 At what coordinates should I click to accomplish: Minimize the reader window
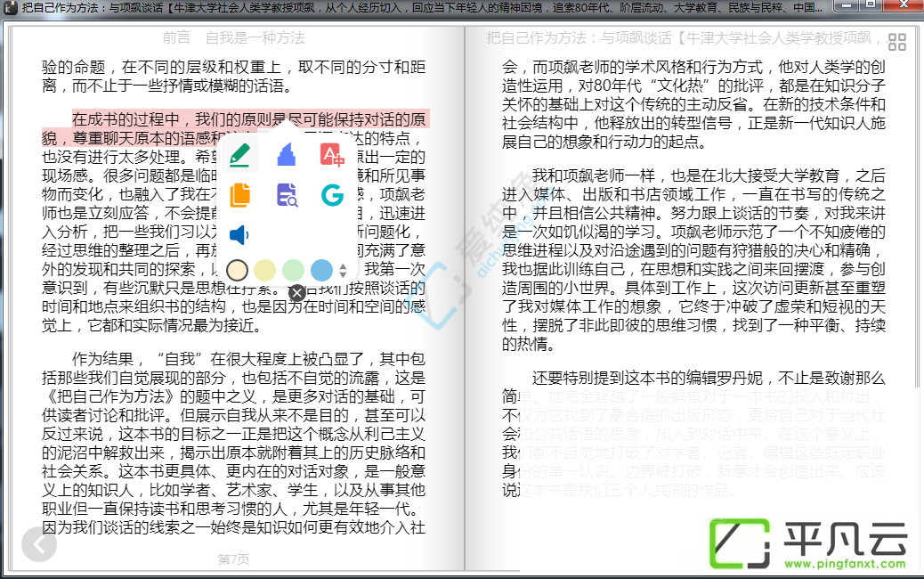click(x=847, y=6)
